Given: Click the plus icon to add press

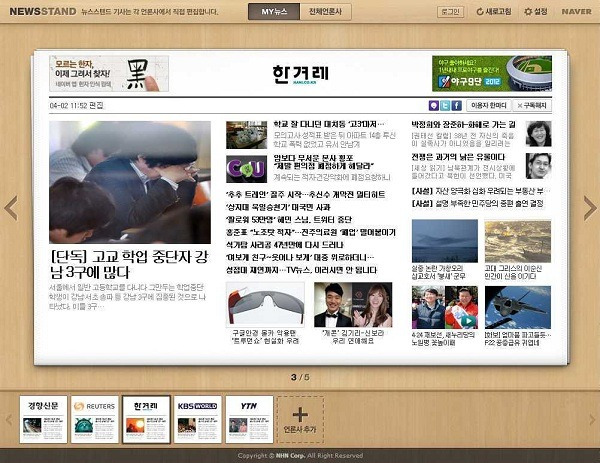Looking at the screenshot, I should click(x=300, y=415).
